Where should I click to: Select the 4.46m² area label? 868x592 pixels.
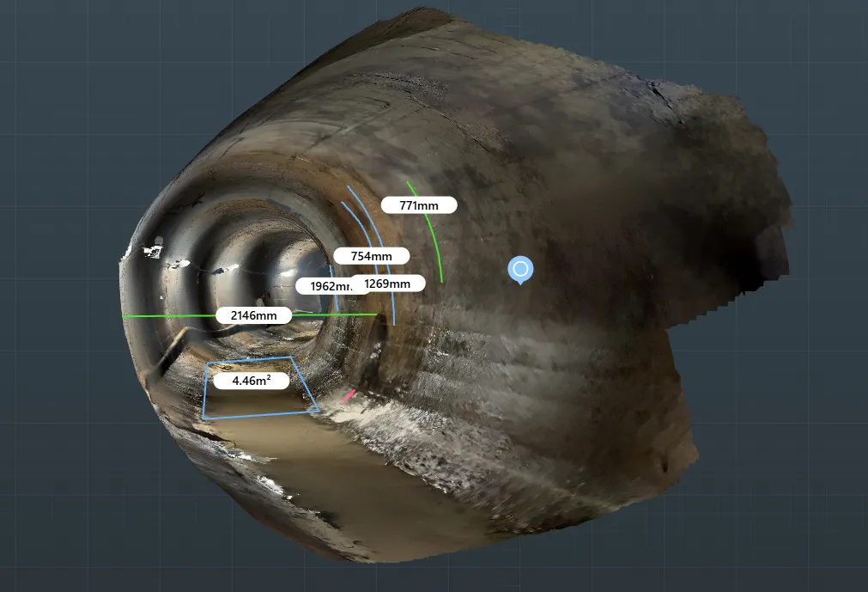click(x=252, y=381)
